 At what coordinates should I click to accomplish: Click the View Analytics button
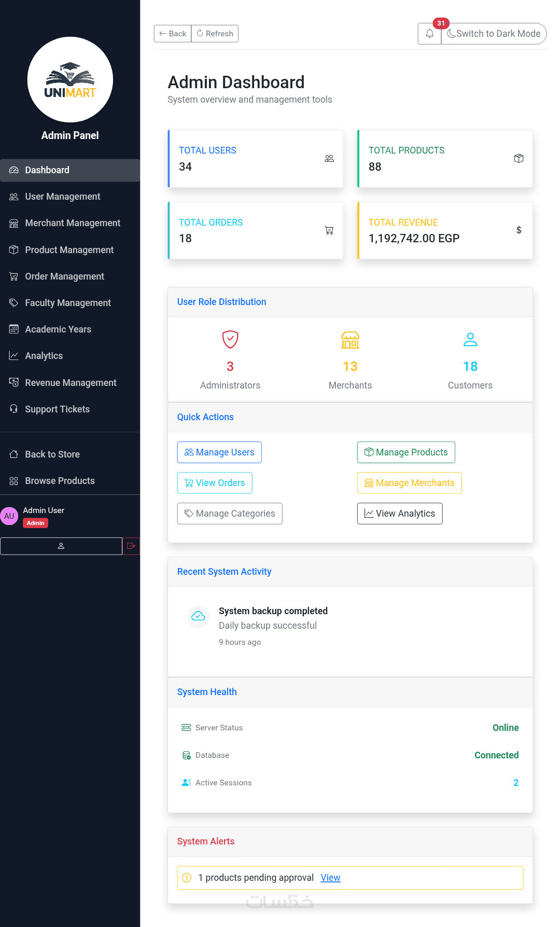(x=400, y=514)
